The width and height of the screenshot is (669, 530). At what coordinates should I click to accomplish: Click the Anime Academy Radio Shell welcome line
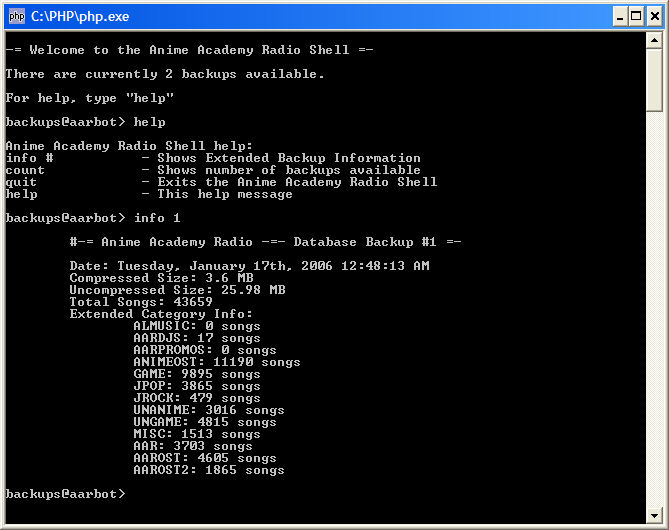pos(189,50)
